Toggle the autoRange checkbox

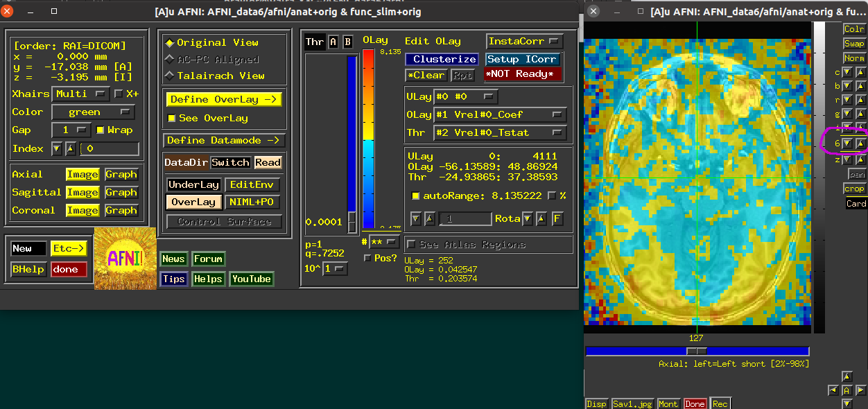[415, 196]
